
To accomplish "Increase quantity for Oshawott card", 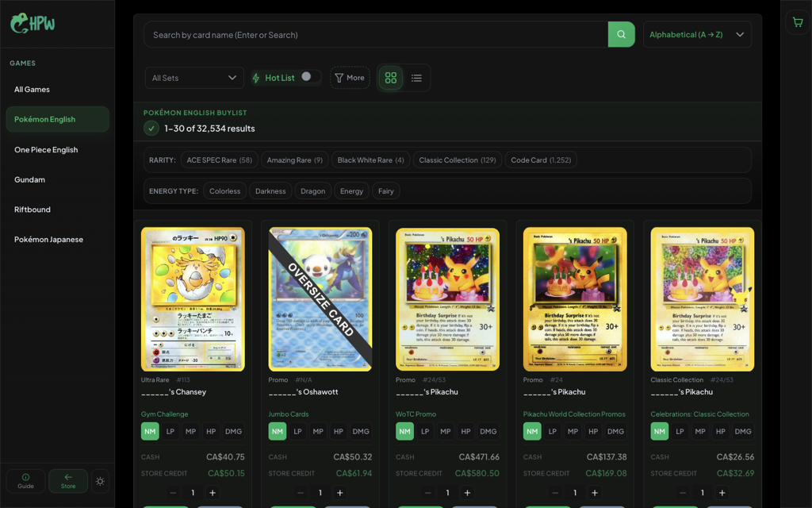I will click(339, 493).
